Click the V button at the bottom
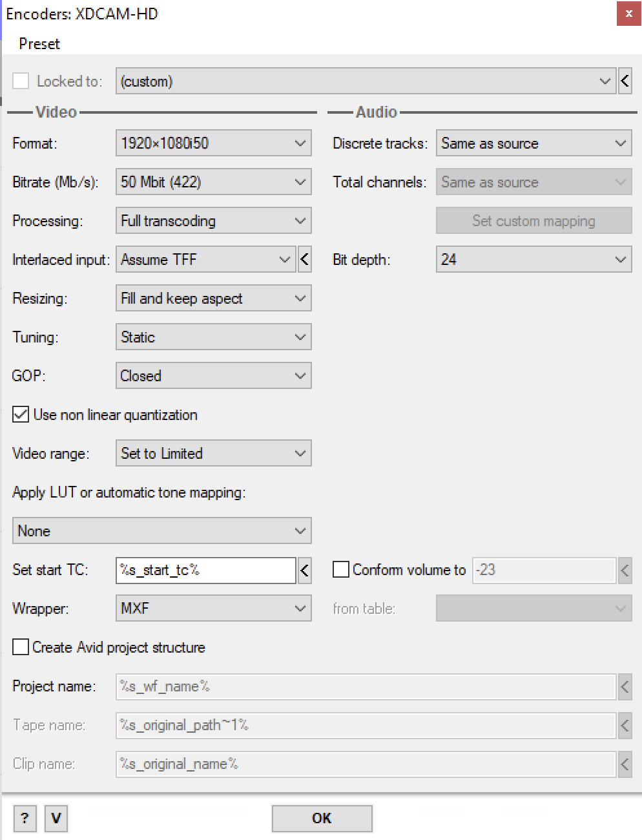This screenshot has width=642, height=840. click(x=56, y=819)
